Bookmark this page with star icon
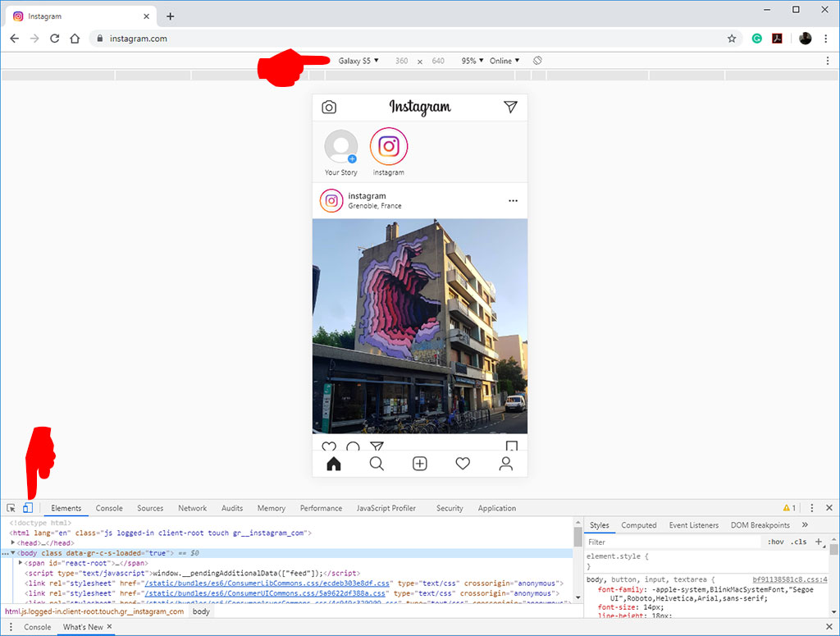This screenshot has height=636, width=840. (x=732, y=39)
